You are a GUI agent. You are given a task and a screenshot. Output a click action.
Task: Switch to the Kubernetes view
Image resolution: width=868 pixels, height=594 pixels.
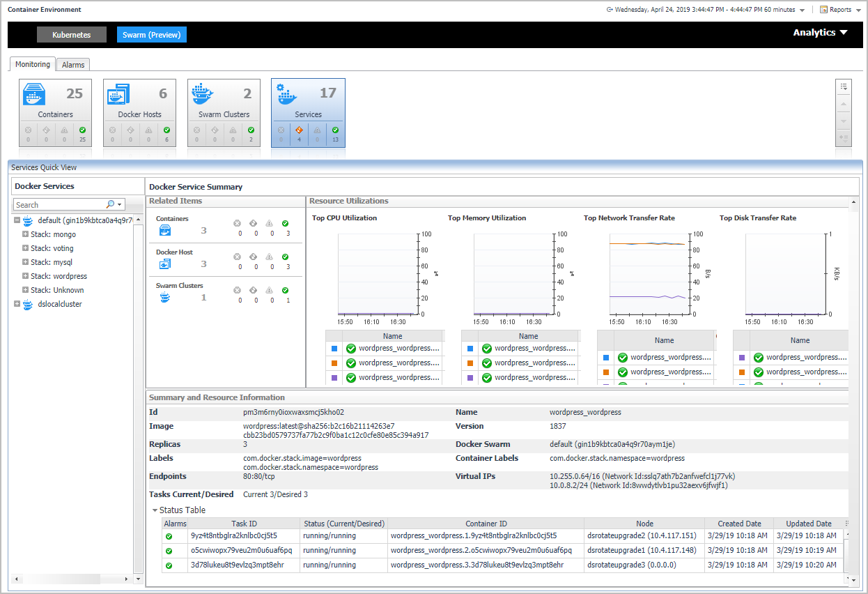[x=72, y=35]
